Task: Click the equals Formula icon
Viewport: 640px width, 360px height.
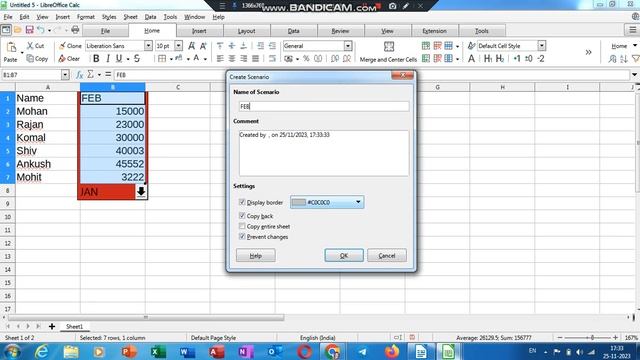Action: 108,75
